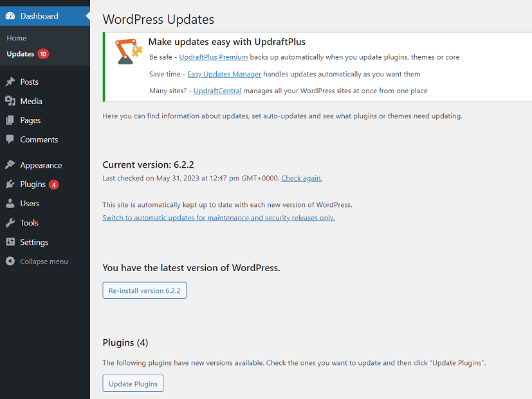Click the Comments speech bubble icon
Viewport: 532px width, 399px height.
(9, 139)
